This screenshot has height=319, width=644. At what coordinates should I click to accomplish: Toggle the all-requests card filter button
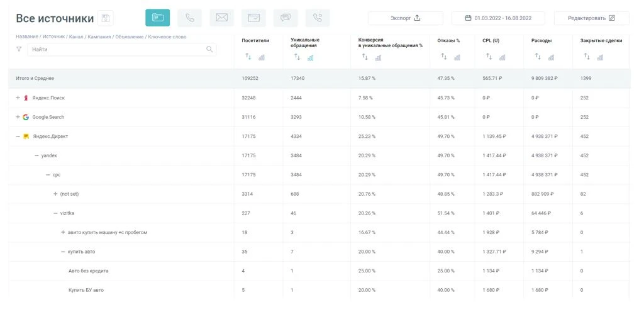coord(157,18)
